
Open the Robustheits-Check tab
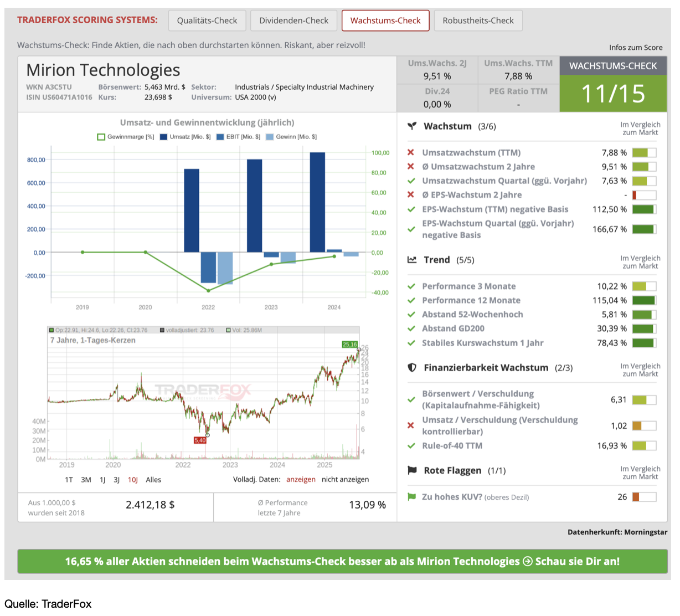[x=478, y=20]
